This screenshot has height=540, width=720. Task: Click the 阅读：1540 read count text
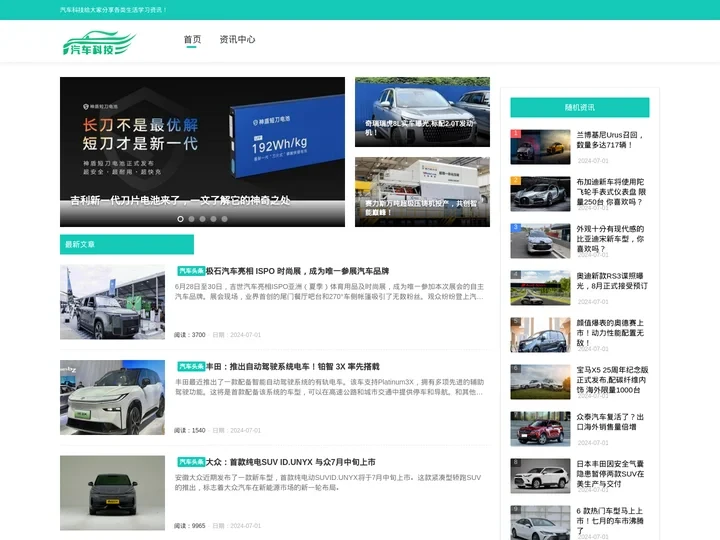pos(190,430)
